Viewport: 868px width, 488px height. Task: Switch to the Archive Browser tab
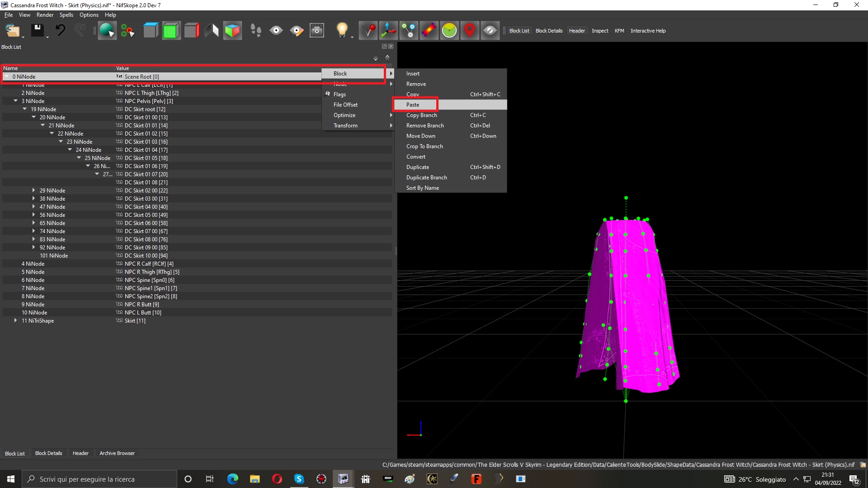117,453
